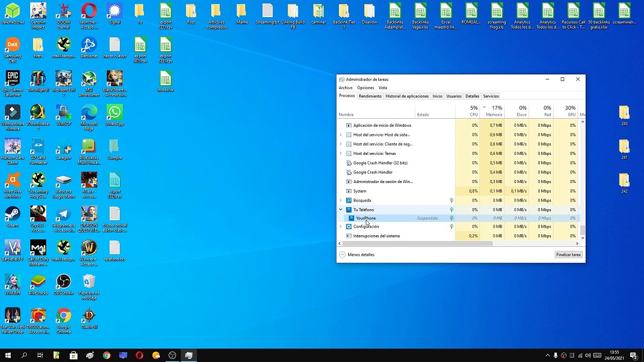Switch to the Usuarios tab

tap(454, 96)
